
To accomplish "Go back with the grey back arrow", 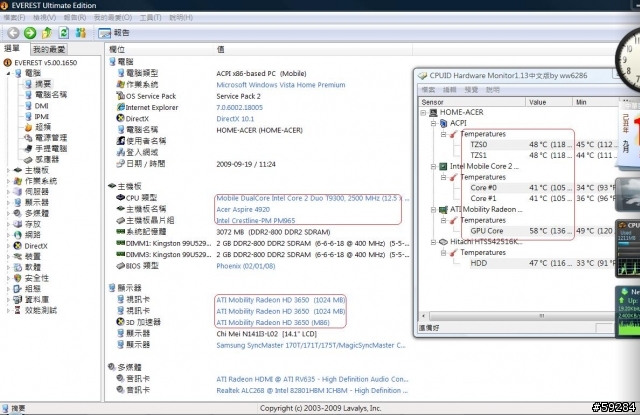I will point(13,33).
